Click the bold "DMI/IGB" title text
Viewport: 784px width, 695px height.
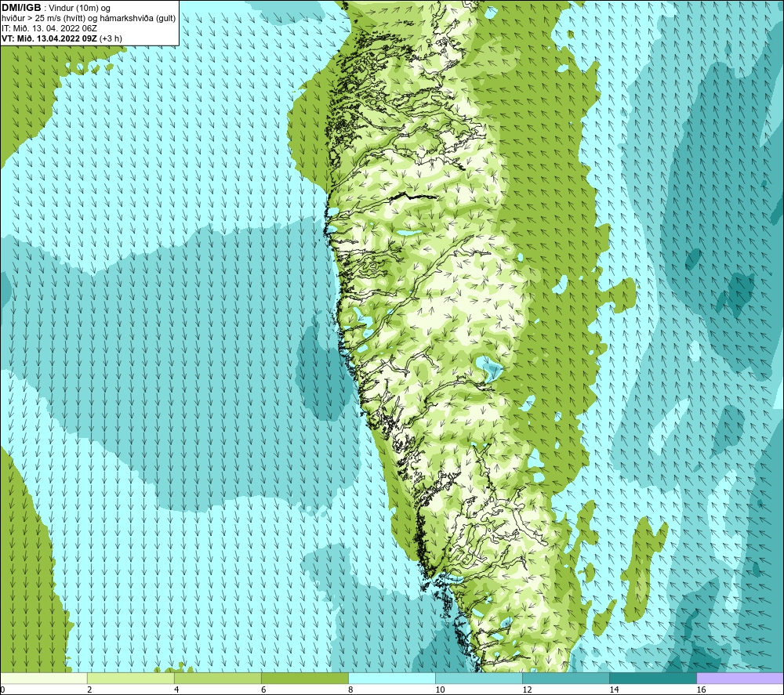(21, 8)
